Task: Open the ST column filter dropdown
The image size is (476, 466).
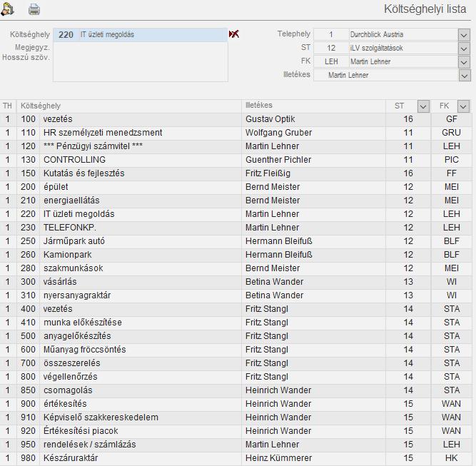Action: coord(423,106)
